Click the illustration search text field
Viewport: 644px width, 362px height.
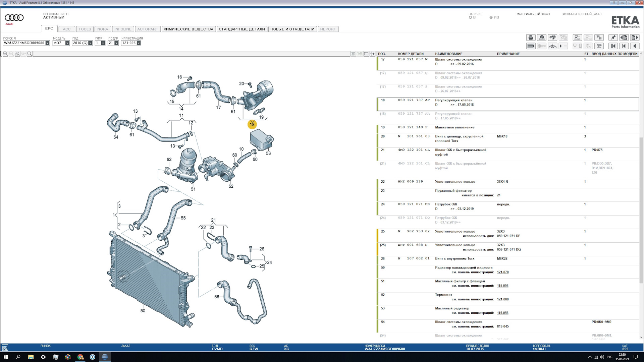point(191,54)
